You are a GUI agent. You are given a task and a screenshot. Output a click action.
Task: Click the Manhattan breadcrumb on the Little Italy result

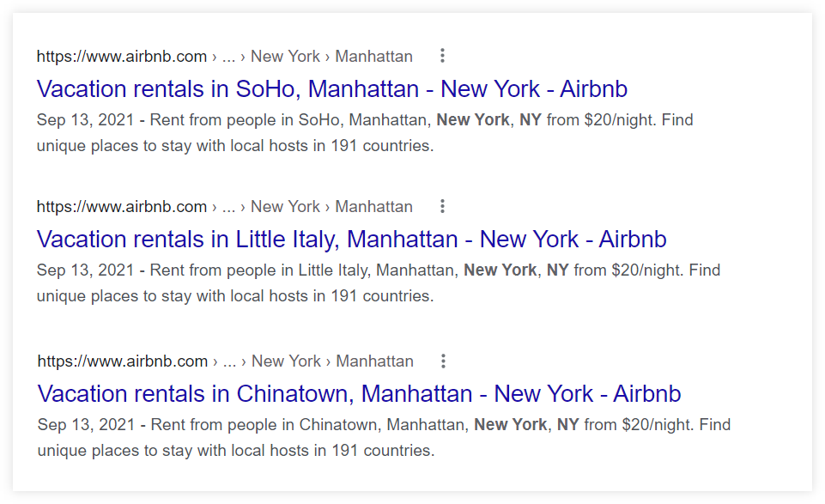pyautogui.click(x=374, y=206)
